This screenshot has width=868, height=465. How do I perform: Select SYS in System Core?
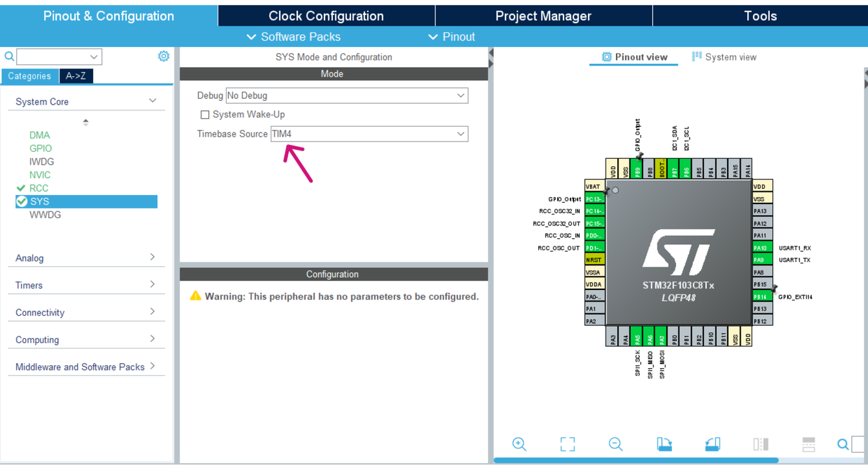(86, 201)
